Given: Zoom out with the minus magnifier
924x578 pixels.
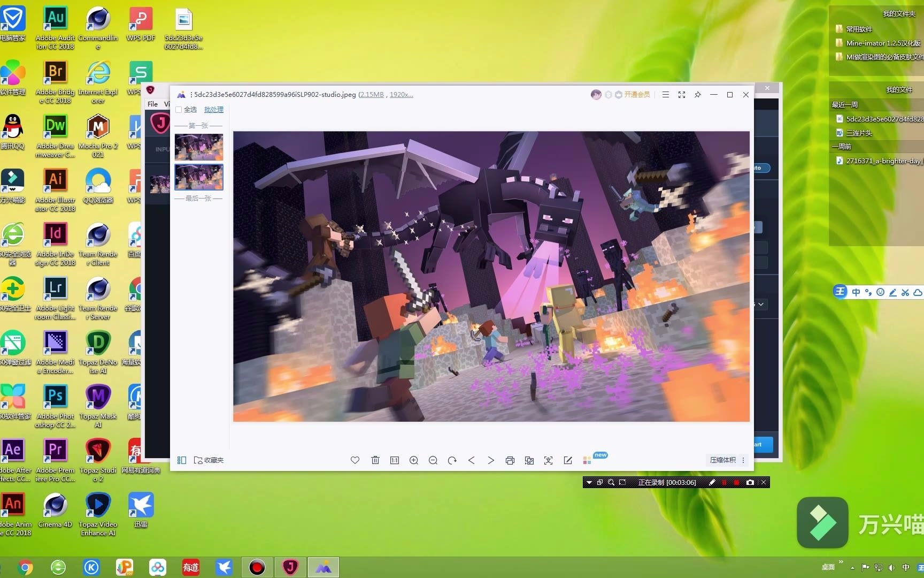Looking at the screenshot, I should [x=433, y=460].
